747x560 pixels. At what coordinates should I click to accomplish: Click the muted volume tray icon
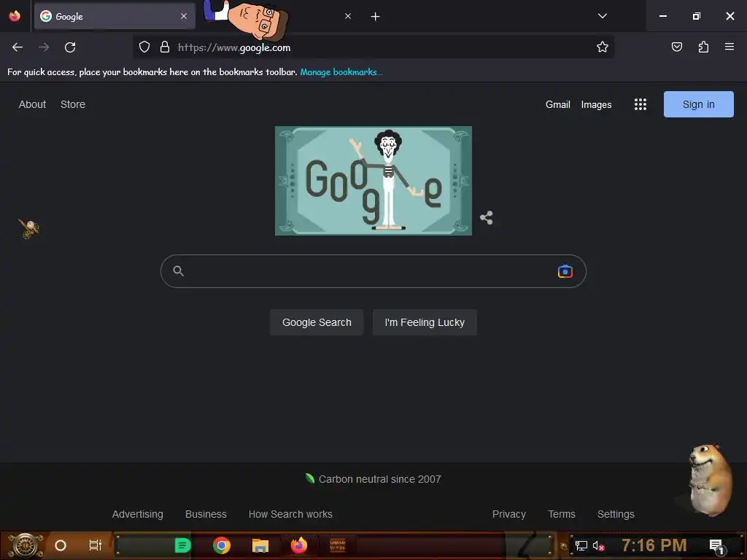[598, 545]
